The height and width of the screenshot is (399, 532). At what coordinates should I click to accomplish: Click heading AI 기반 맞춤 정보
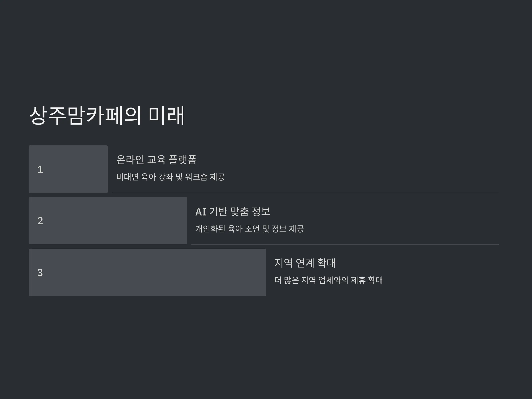click(233, 212)
